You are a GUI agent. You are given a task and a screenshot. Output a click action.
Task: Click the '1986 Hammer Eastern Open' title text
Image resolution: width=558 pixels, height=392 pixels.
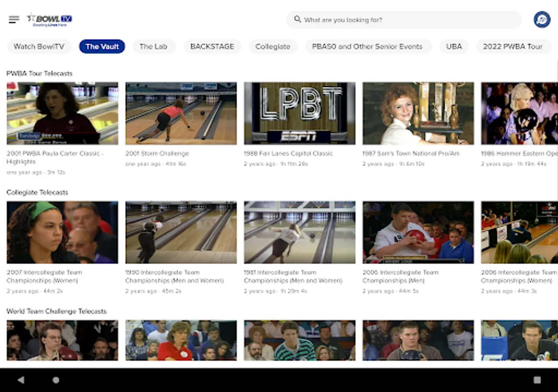519,154
